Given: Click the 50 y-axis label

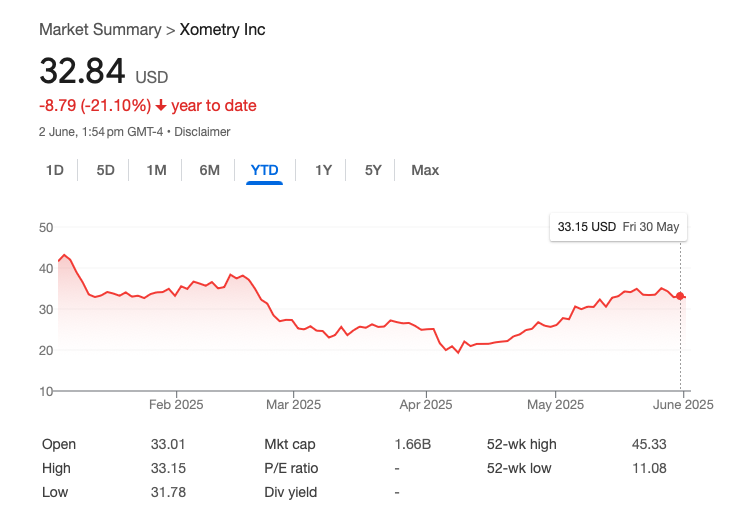Looking at the screenshot, I should click(46, 228).
